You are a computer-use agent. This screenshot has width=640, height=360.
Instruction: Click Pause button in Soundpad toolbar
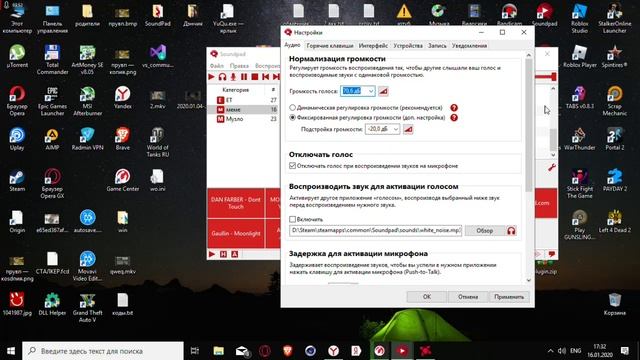(x=244, y=77)
